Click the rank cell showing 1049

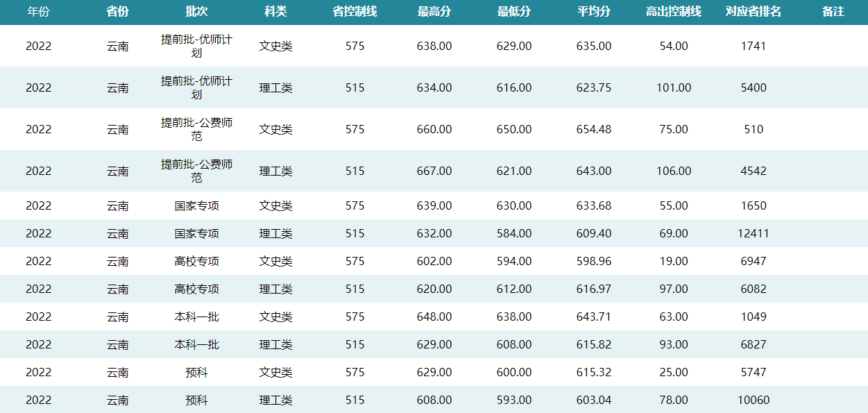pos(753,317)
